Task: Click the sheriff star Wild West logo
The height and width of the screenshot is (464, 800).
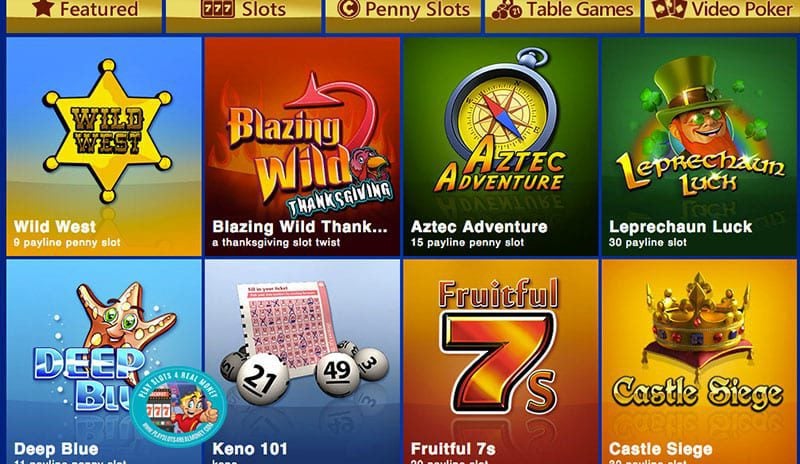Action: pos(108,130)
